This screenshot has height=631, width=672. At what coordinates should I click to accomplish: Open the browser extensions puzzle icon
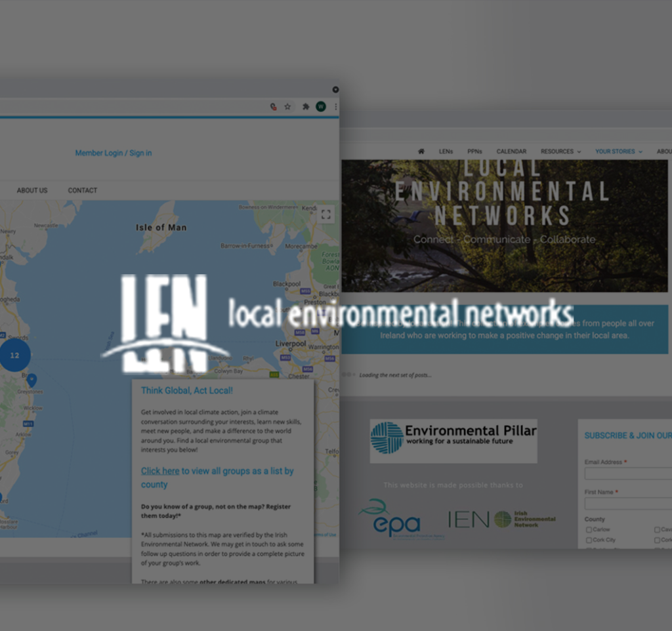click(306, 107)
